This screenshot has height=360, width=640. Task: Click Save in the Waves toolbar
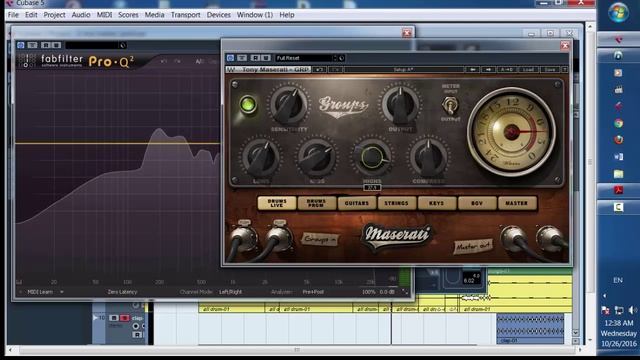[550, 69]
